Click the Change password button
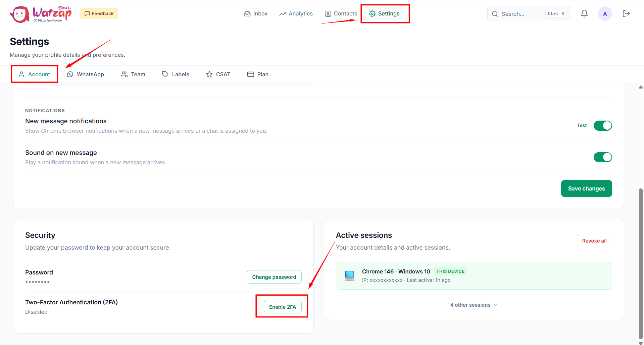644x345 pixels. pyautogui.click(x=274, y=277)
